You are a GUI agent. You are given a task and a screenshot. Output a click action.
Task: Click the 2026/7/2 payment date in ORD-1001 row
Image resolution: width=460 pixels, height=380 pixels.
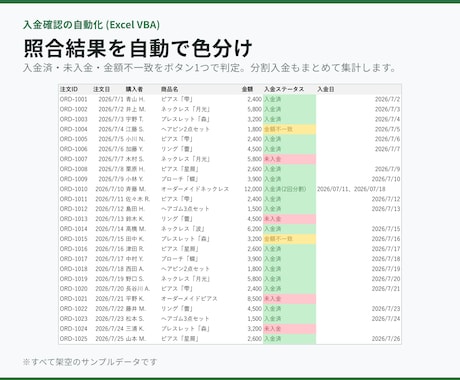(x=387, y=99)
